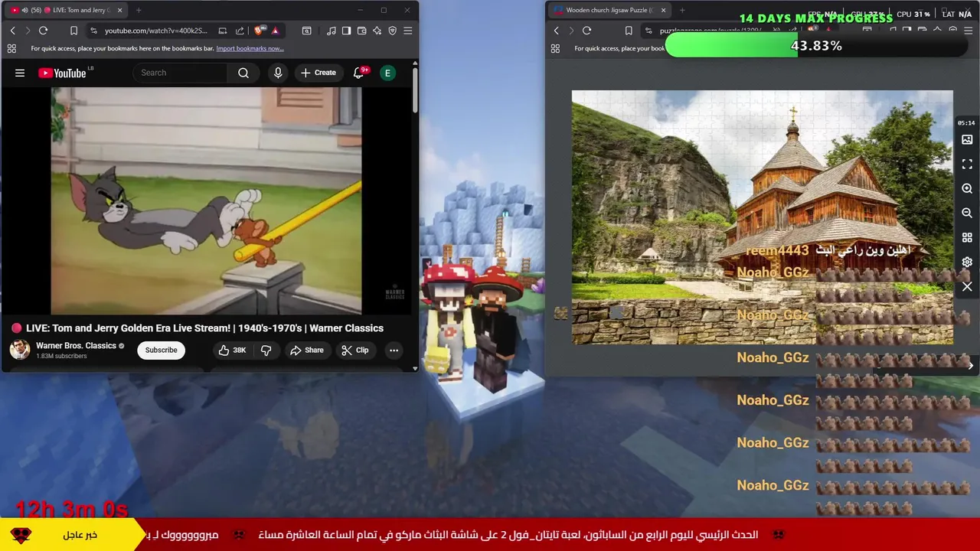Open Brave Rewards triangle icon
The image size is (980, 551).
[x=275, y=31]
